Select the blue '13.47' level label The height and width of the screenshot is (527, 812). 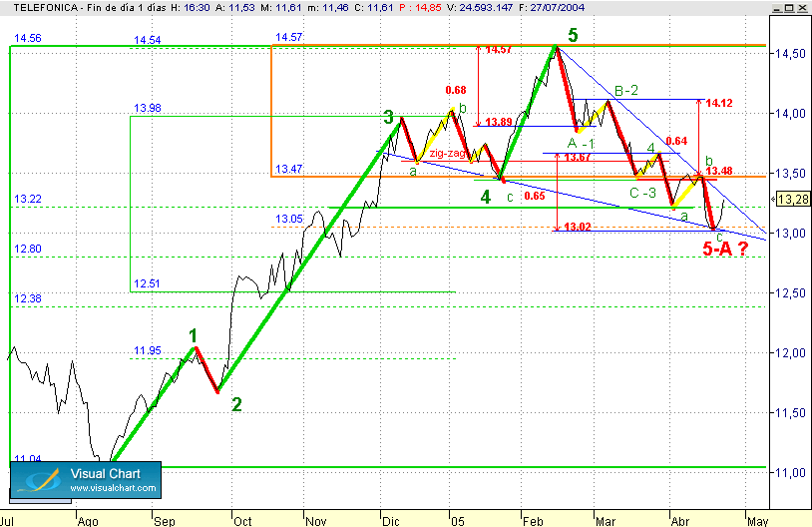[288, 169]
